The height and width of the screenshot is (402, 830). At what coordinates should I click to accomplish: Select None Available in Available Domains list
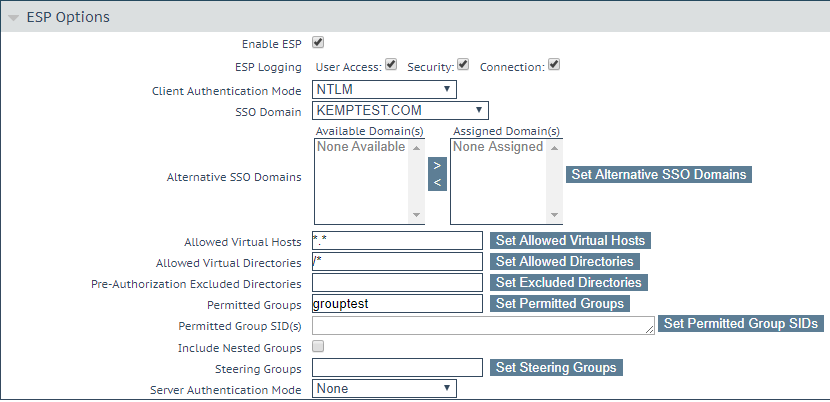click(361, 147)
